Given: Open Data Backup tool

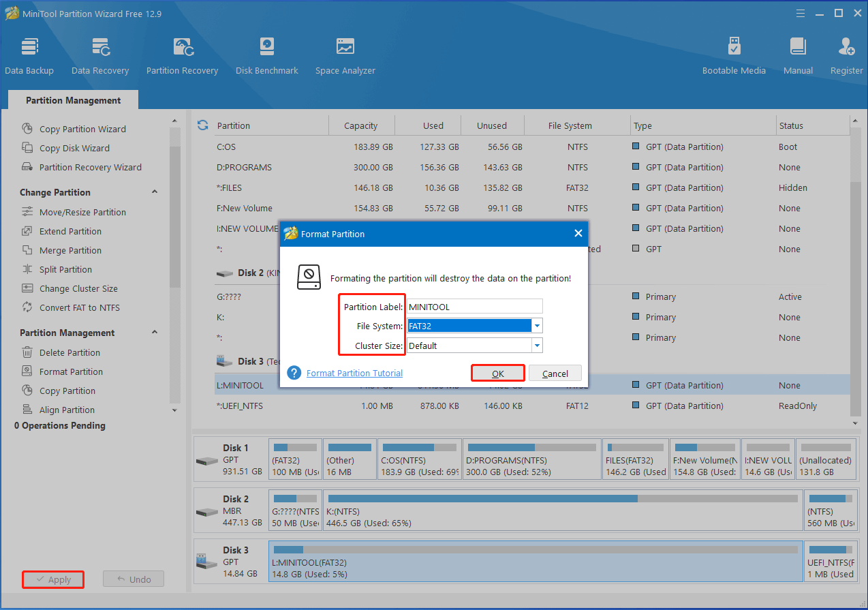Looking at the screenshot, I should coord(29,56).
